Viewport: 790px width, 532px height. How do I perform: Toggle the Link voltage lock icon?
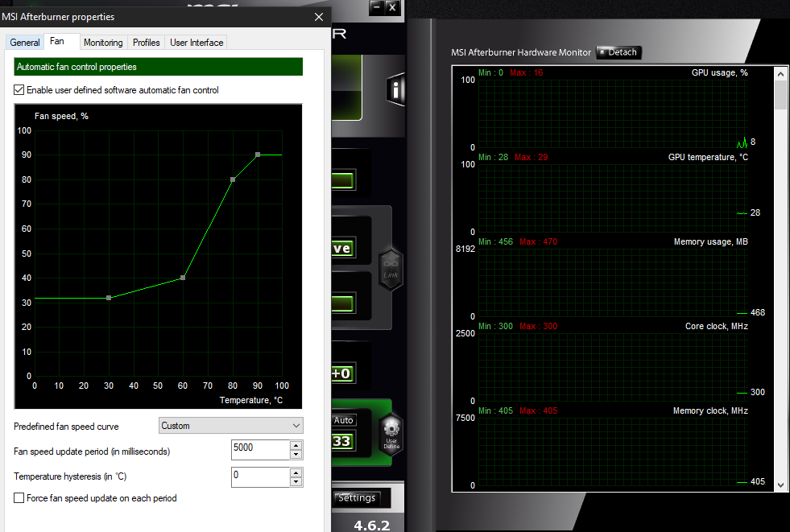pos(391,270)
